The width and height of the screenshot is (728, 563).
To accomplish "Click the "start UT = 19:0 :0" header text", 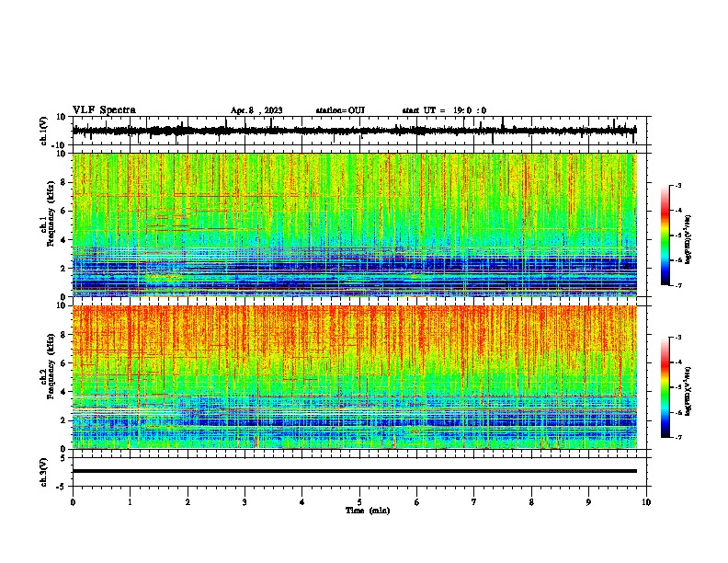I will click(444, 110).
